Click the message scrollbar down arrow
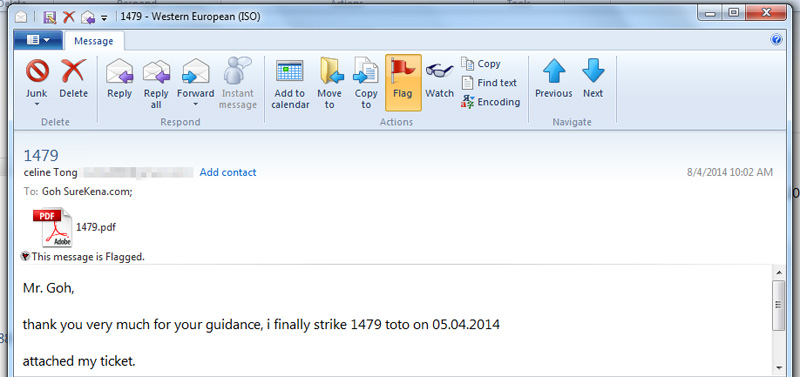This screenshot has width=800, height=377. coord(779,368)
